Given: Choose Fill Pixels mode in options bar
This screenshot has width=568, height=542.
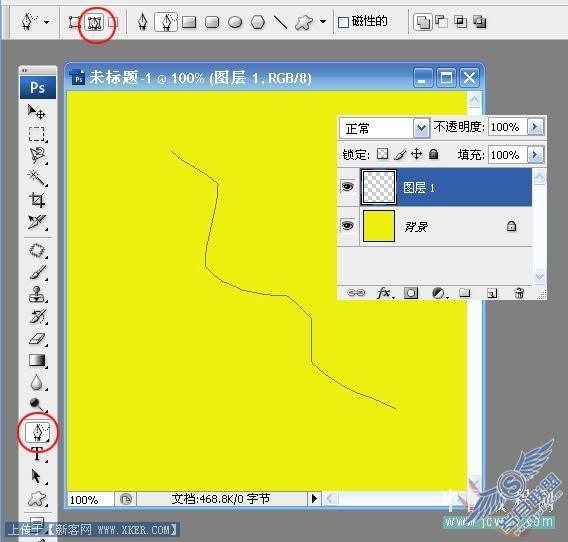Looking at the screenshot, I should [x=113, y=22].
